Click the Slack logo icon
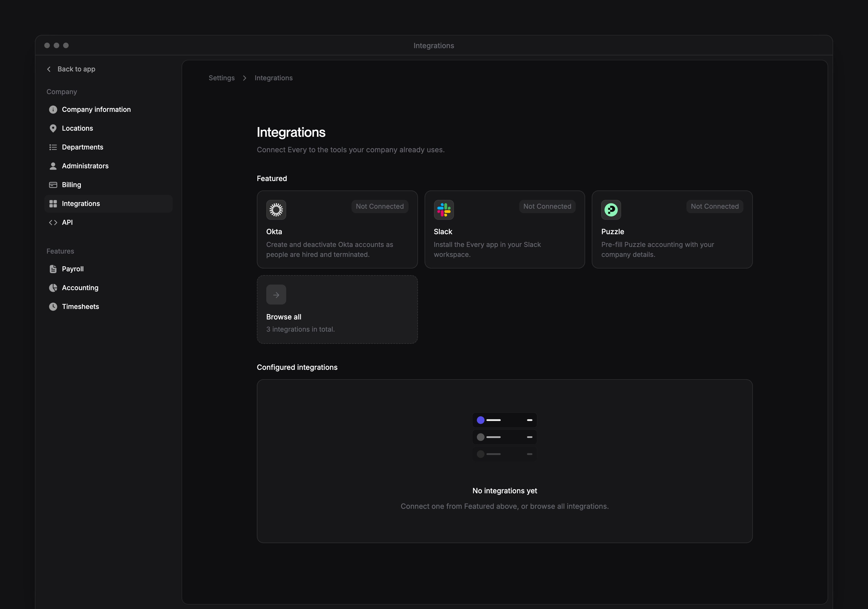 [444, 210]
